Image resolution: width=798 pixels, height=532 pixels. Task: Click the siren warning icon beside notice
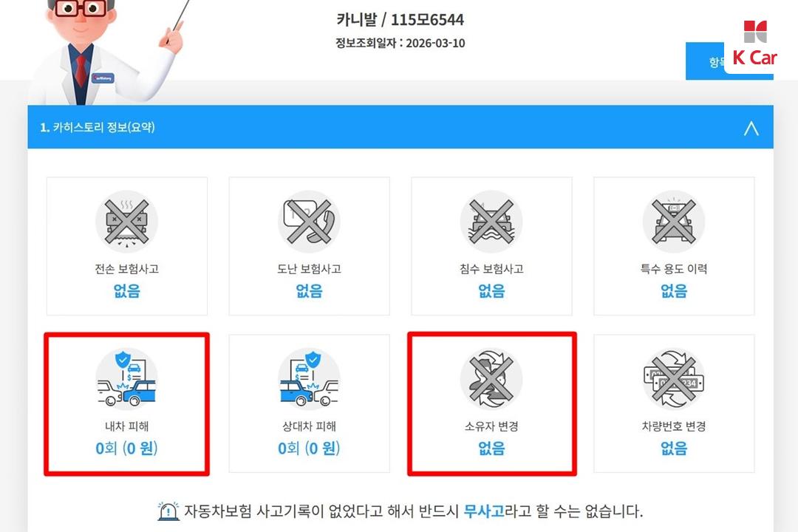click(168, 511)
